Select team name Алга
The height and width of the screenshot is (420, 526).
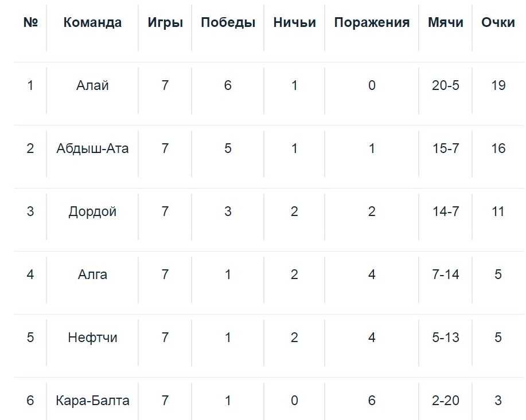[x=92, y=274]
